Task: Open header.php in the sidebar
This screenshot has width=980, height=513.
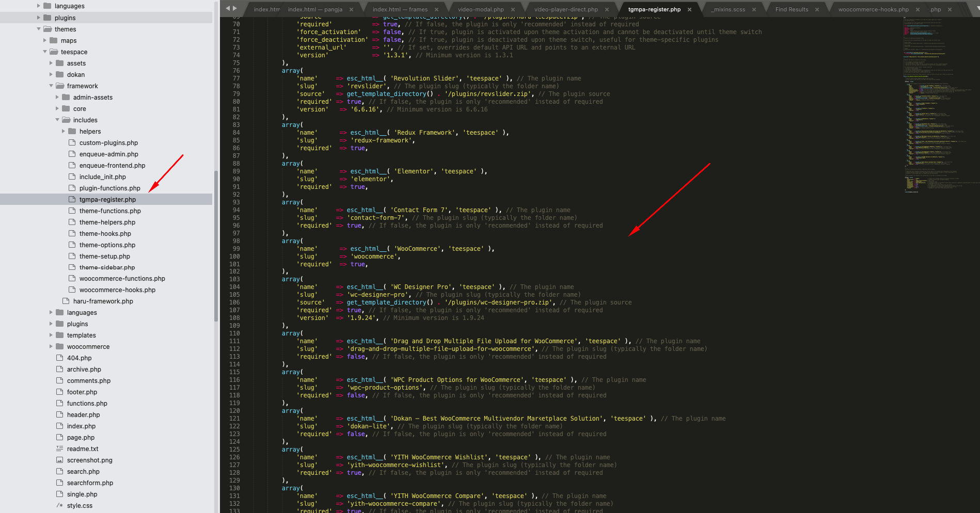Action: [83, 415]
